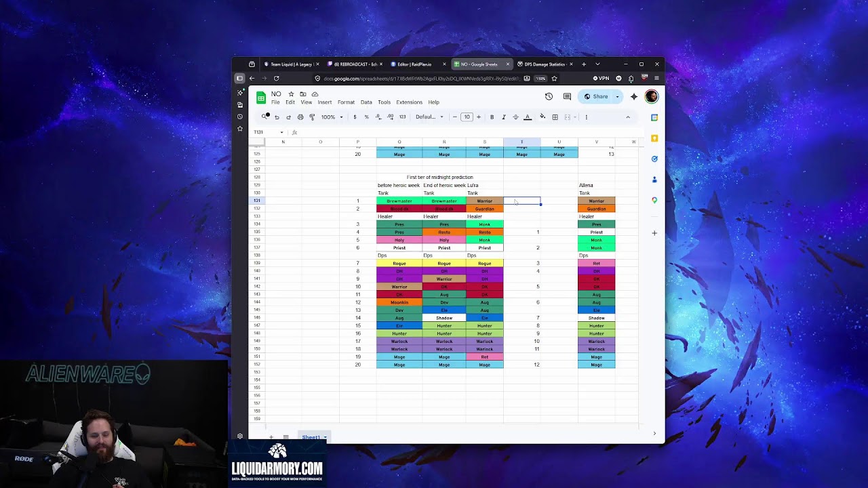The width and height of the screenshot is (868, 488).
Task: Open the Default font dropdown
Action: click(x=429, y=117)
